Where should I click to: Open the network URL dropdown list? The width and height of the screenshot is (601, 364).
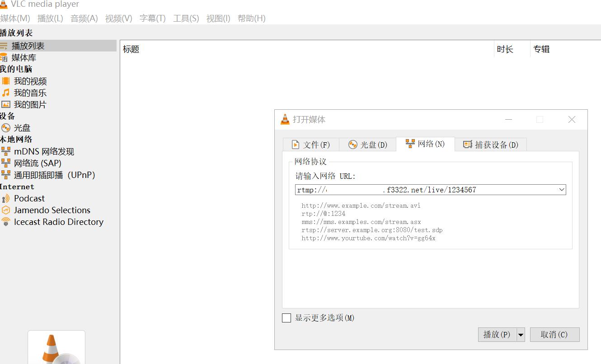(x=561, y=190)
